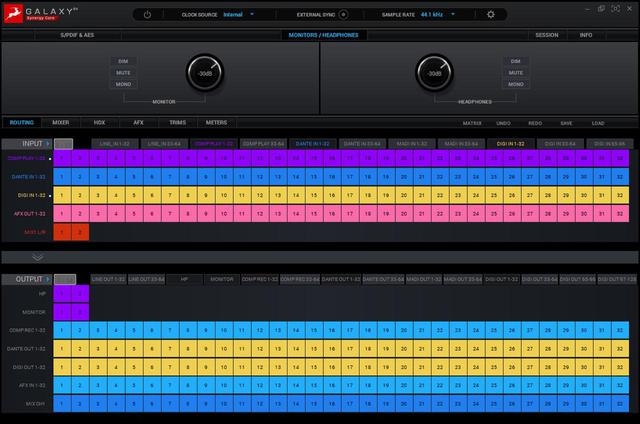
Task: Select the Routing tab
Action: [x=22, y=122]
